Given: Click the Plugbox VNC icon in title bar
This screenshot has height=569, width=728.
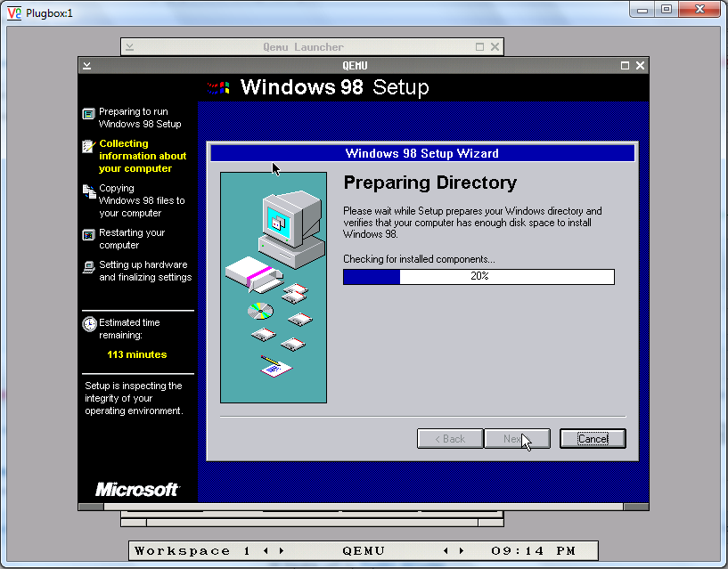Looking at the screenshot, I should [14, 13].
